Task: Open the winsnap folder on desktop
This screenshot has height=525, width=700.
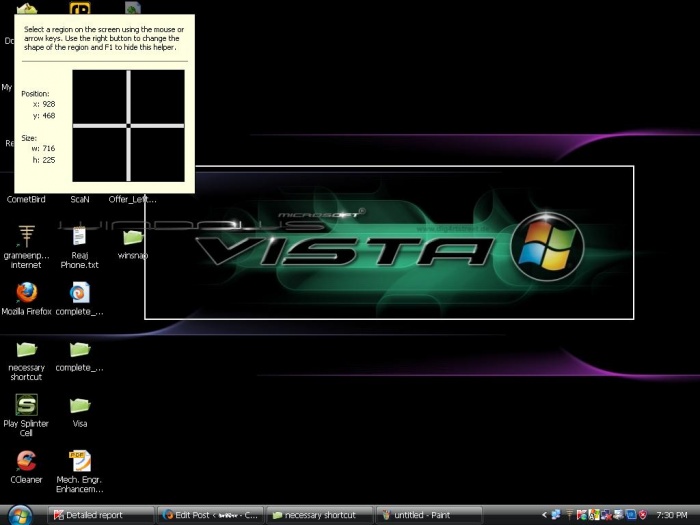Action: pos(133,237)
